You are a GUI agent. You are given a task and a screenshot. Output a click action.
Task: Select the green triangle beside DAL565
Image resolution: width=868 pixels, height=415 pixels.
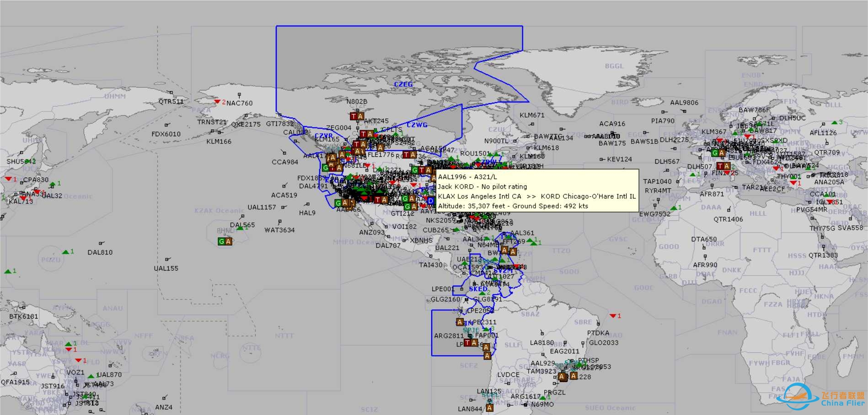click(240, 228)
